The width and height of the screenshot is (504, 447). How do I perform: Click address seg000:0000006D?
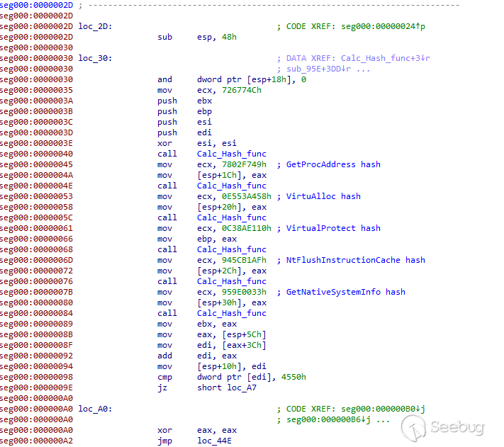(x=36, y=260)
